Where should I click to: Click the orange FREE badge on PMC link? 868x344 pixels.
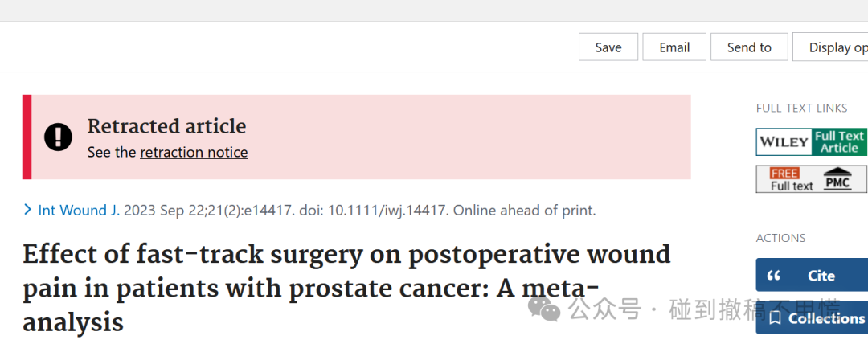click(784, 174)
